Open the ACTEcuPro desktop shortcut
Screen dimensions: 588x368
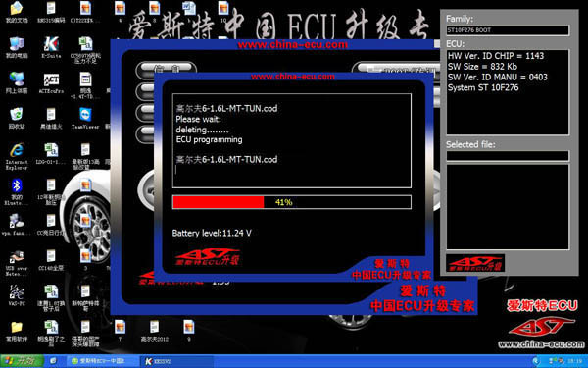[51, 83]
